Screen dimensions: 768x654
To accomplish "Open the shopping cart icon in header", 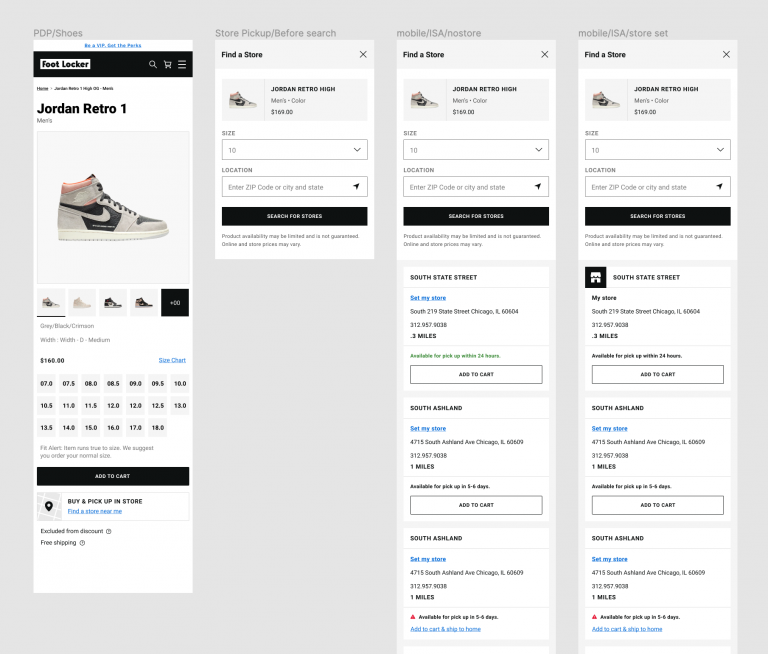I will click(168, 64).
